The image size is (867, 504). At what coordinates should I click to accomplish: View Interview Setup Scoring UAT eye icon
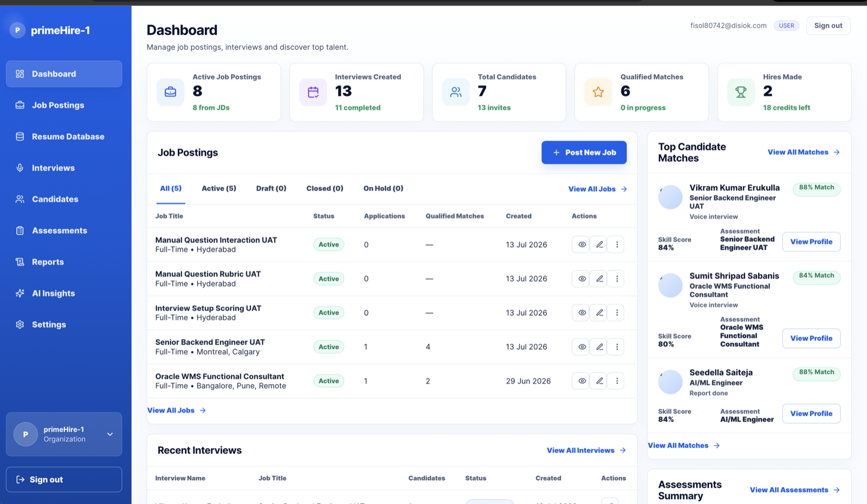click(581, 313)
